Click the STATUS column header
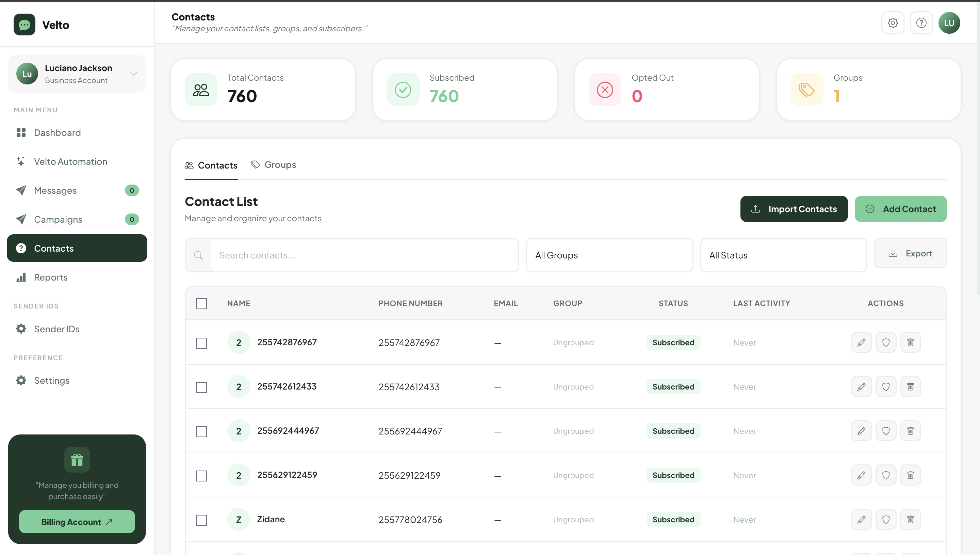Image resolution: width=980 pixels, height=555 pixels. [673, 303]
